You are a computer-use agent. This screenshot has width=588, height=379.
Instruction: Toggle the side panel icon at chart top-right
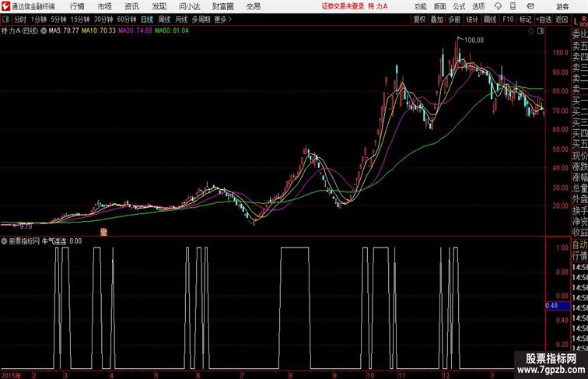pos(541,31)
